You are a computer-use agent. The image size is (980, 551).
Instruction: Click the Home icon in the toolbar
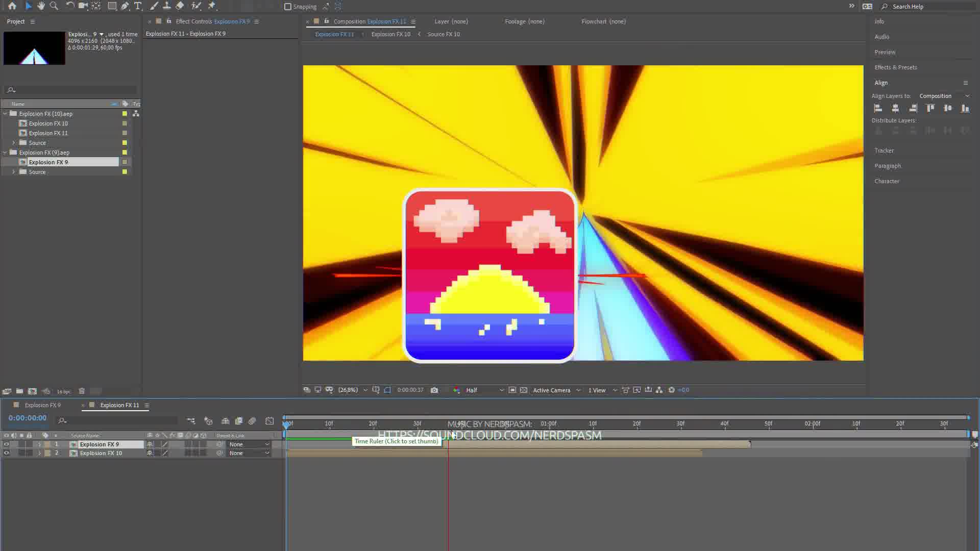pos(12,6)
